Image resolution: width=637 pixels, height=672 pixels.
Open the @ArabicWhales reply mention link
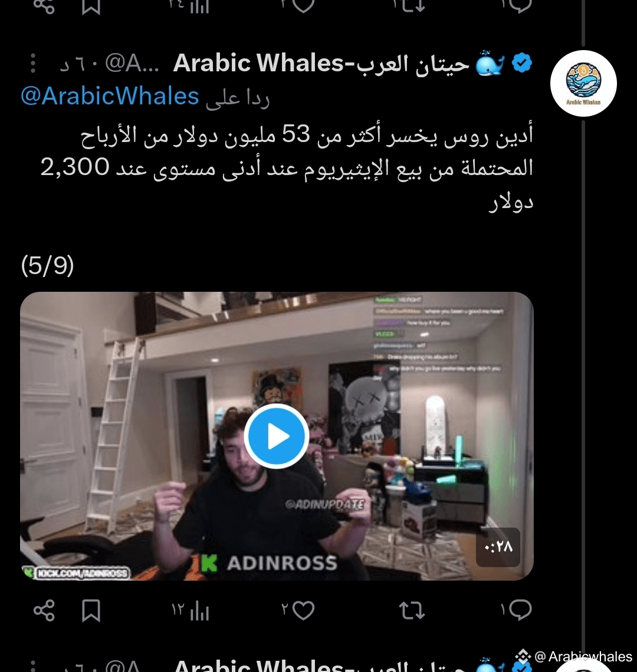pos(110,95)
